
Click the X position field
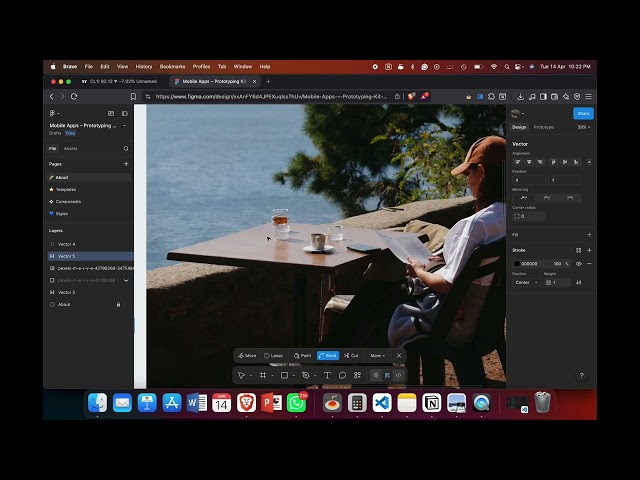[529, 180]
